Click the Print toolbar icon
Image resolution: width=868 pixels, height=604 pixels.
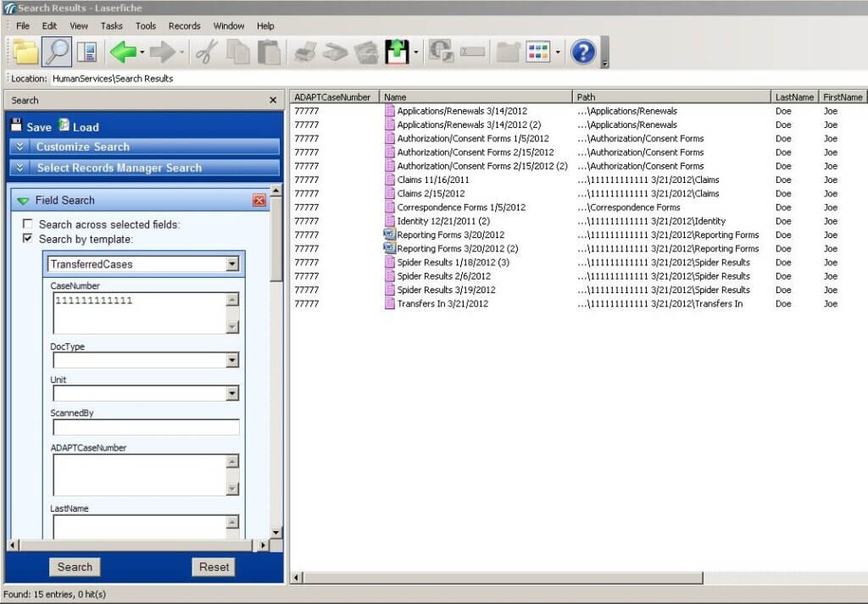tap(305, 53)
